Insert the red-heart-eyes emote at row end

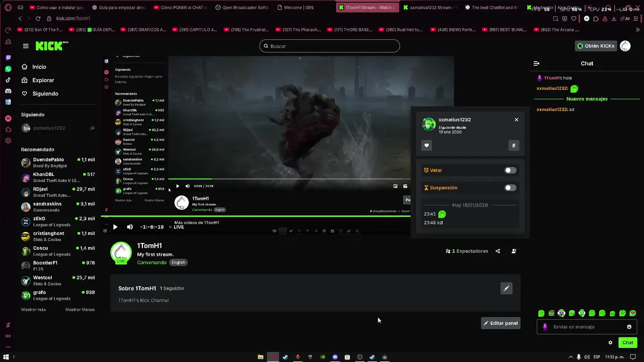click(x=633, y=313)
